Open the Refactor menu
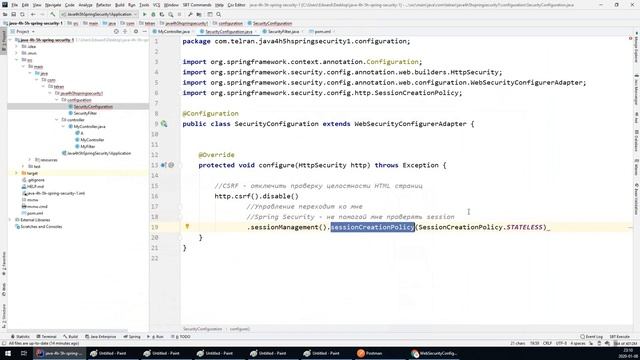 pos(103,5)
